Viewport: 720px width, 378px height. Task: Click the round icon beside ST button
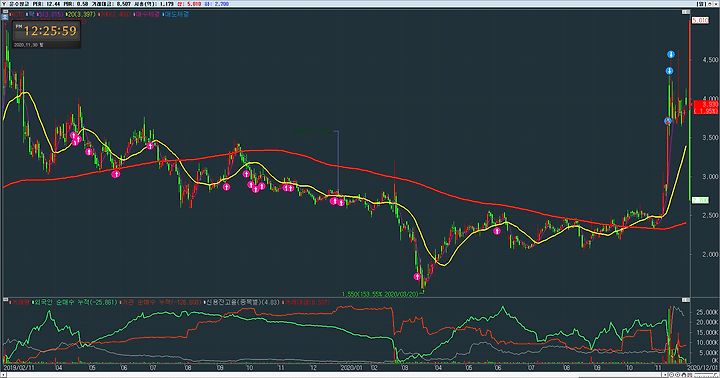709,4
